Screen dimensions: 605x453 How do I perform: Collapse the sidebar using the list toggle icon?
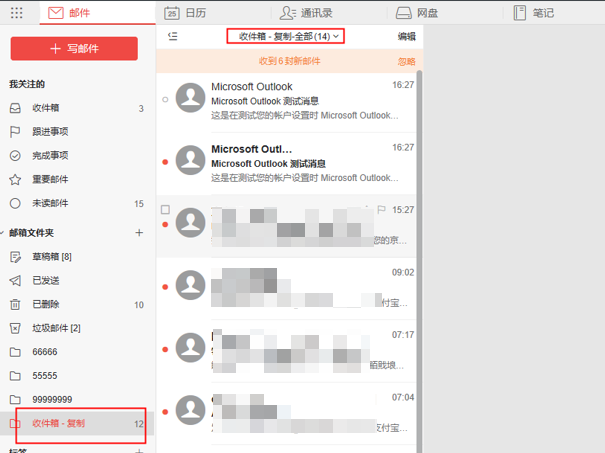(173, 36)
